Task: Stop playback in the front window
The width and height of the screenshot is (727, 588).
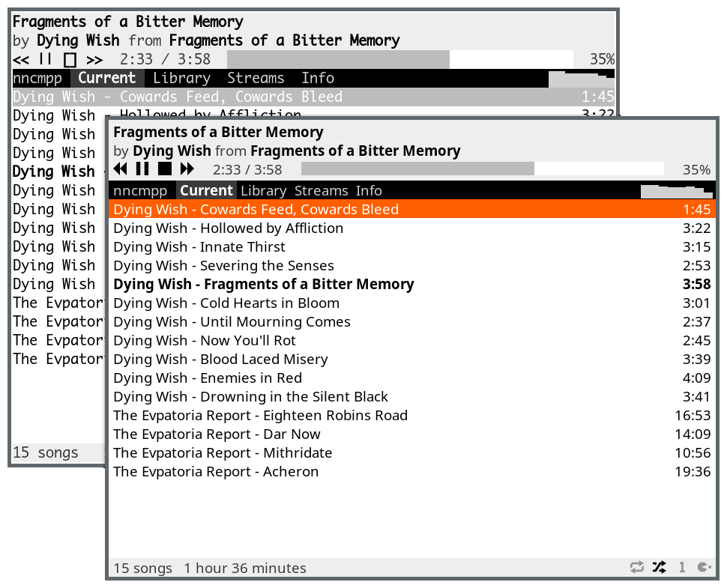Action: 165,169
